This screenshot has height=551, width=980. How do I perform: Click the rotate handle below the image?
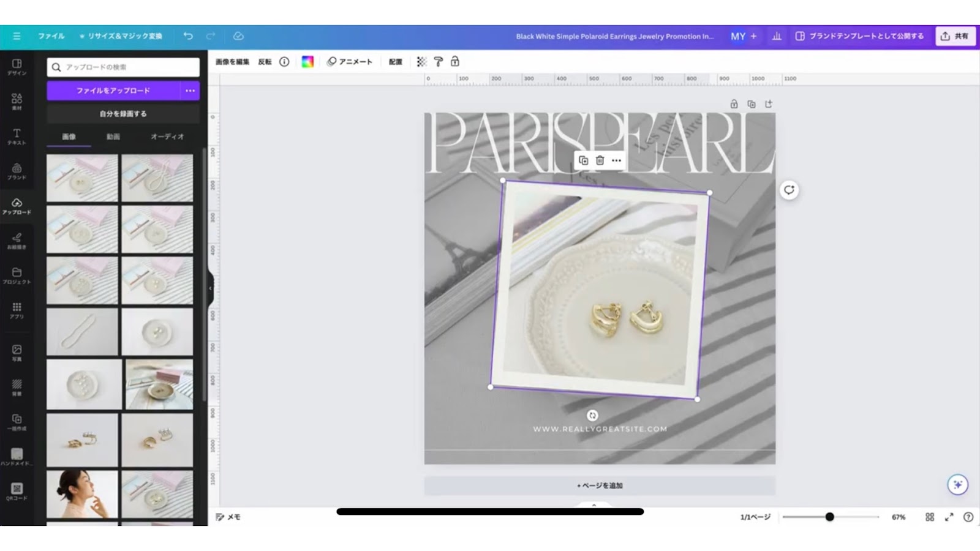pyautogui.click(x=592, y=415)
